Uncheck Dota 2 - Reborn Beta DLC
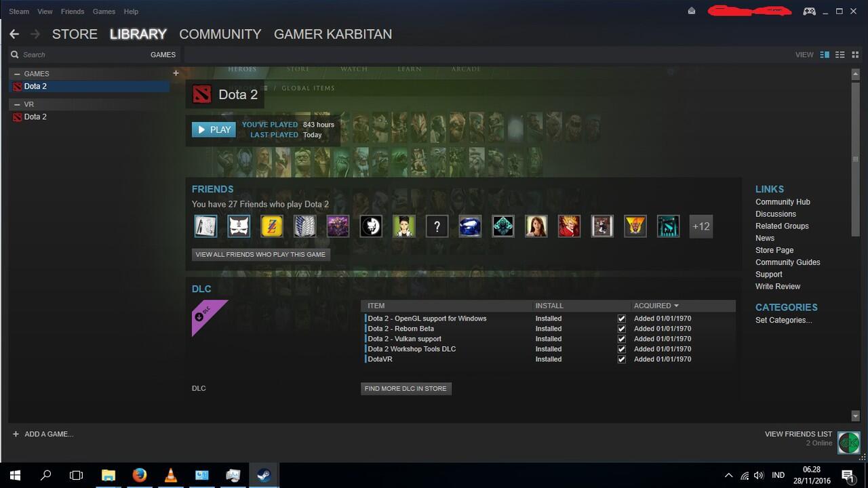868x488 pixels. 622,329
